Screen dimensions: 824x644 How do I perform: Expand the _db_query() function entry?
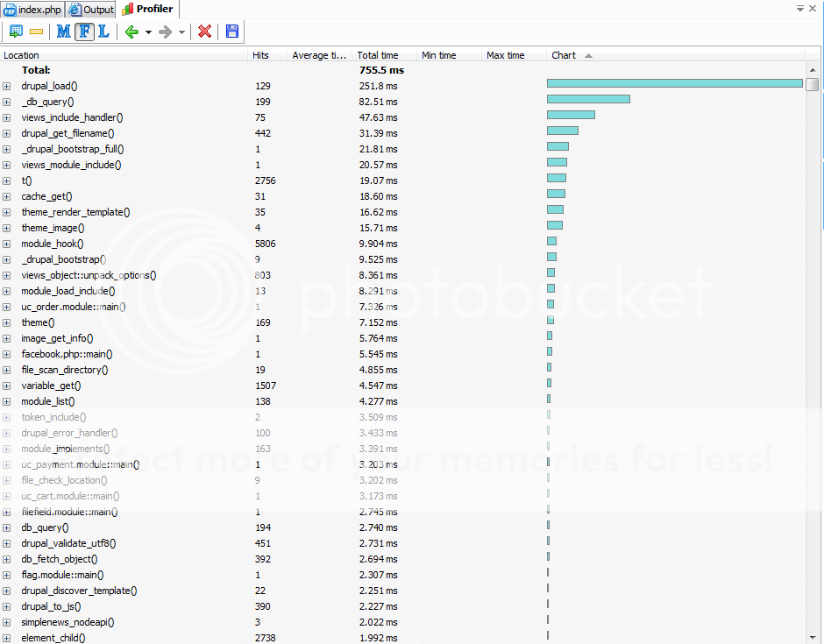[7, 102]
